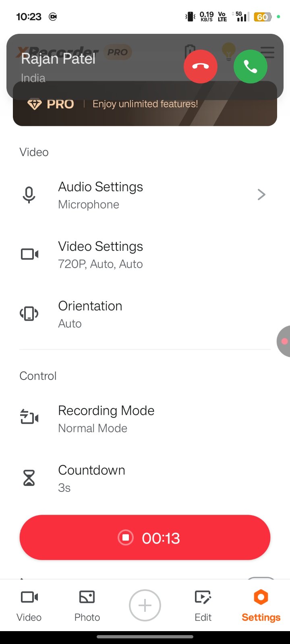Accept the incoming call with green button

[250, 67]
